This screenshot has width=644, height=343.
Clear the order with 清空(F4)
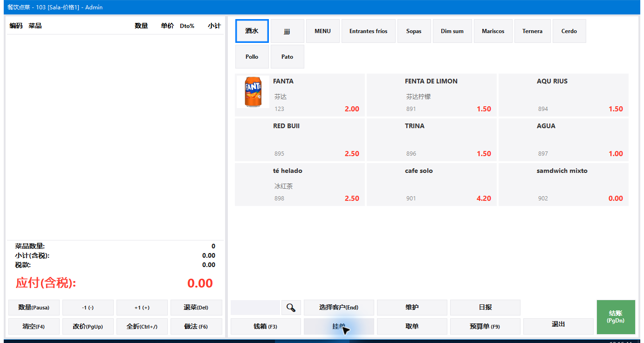click(34, 326)
